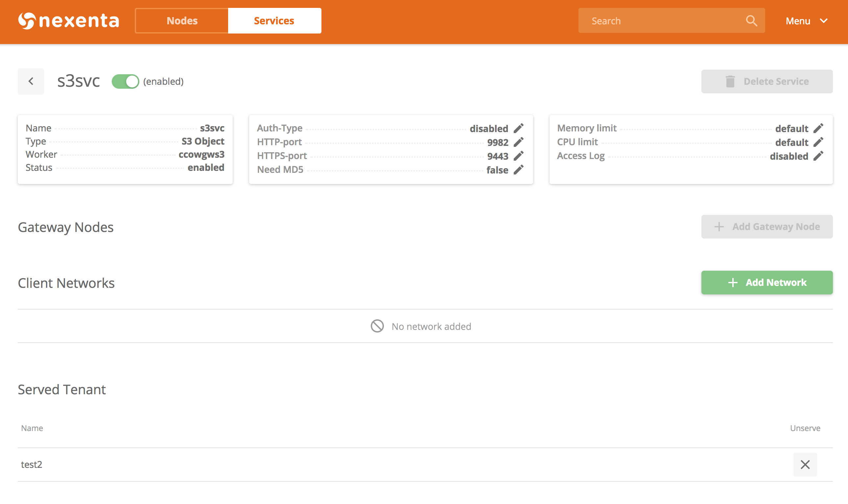
Task: Edit the Access Log setting
Action: coord(818,156)
